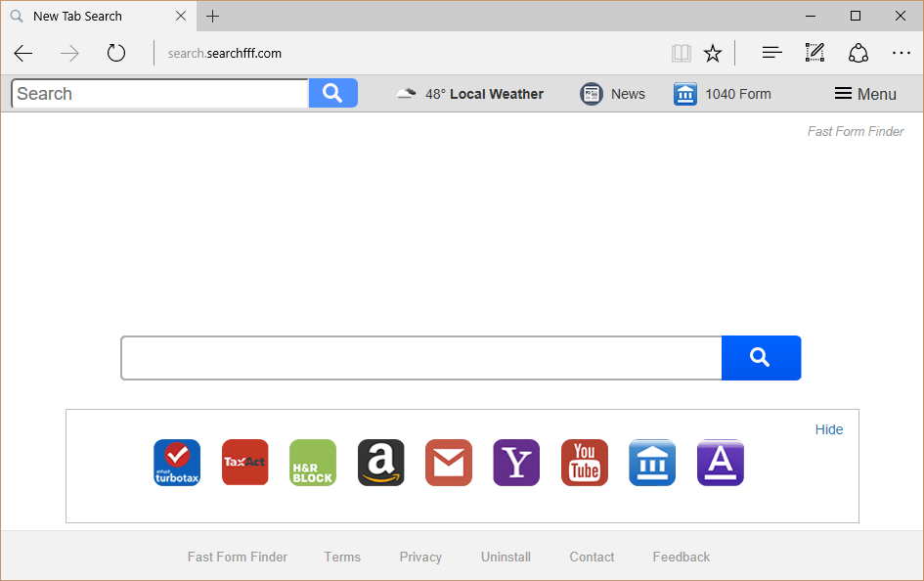Open the YouTube shortcut icon
Viewport: 924px width, 581px height.
point(585,463)
